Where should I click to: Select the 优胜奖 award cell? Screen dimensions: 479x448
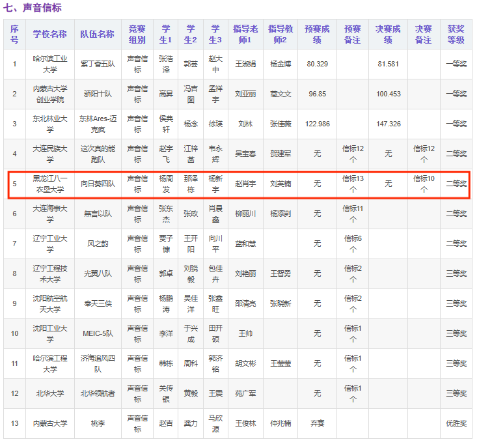pos(456,423)
